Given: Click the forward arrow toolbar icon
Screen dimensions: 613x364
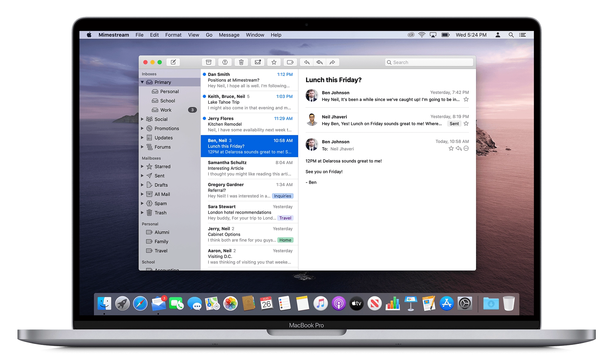Looking at the screenshot, I should click(332, 62).
